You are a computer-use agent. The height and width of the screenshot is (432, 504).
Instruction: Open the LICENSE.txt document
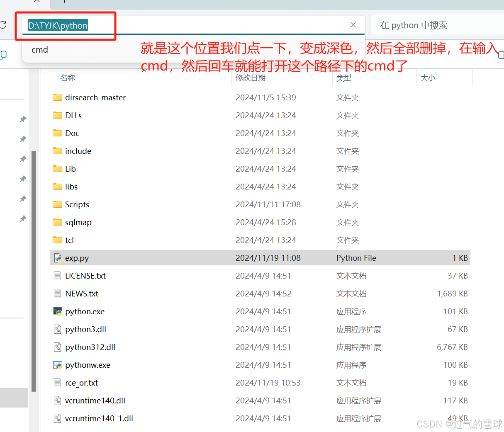[85, 276]
